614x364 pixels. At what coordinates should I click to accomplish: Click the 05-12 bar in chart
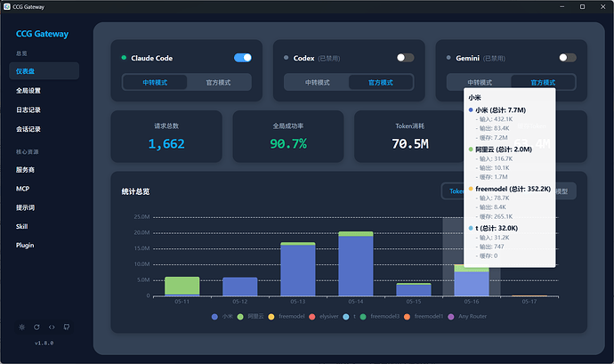point(240,287)
